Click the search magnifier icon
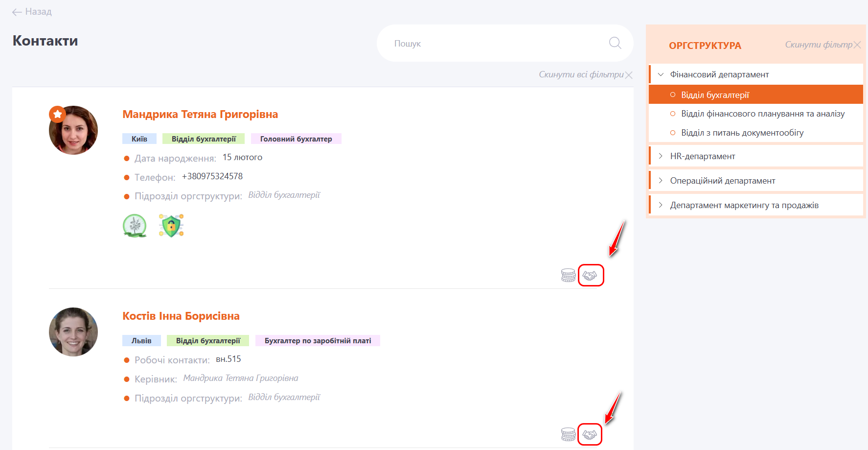868x450 pixels. click(615, 43)
